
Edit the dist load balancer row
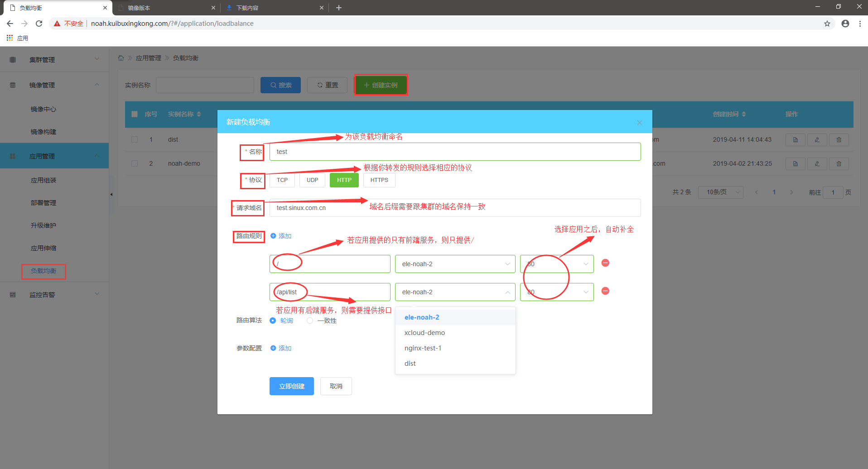(817, 140)
